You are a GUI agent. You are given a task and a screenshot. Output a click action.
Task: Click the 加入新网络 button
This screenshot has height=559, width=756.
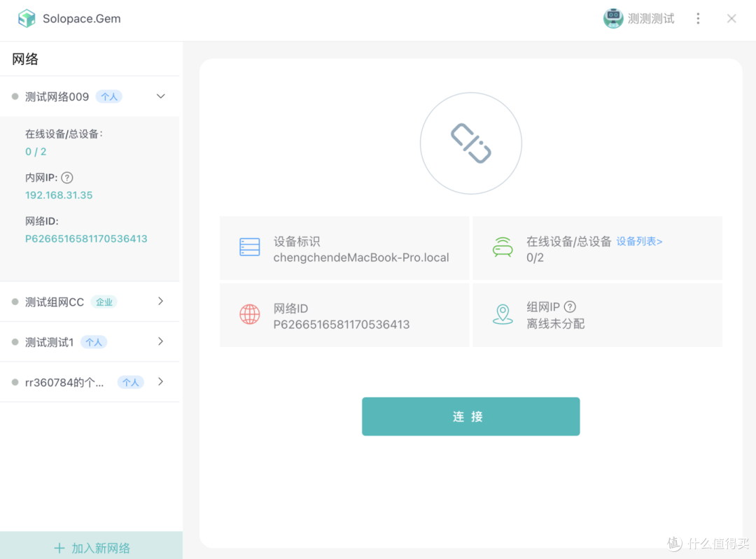click(x=91, y=546)
